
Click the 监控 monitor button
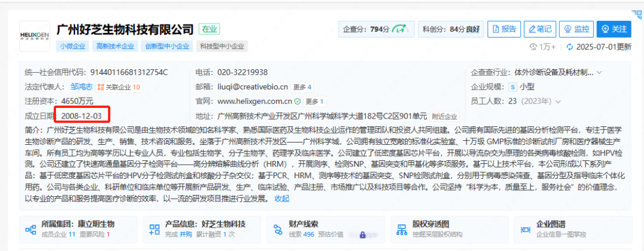click(x=577, y=29)
